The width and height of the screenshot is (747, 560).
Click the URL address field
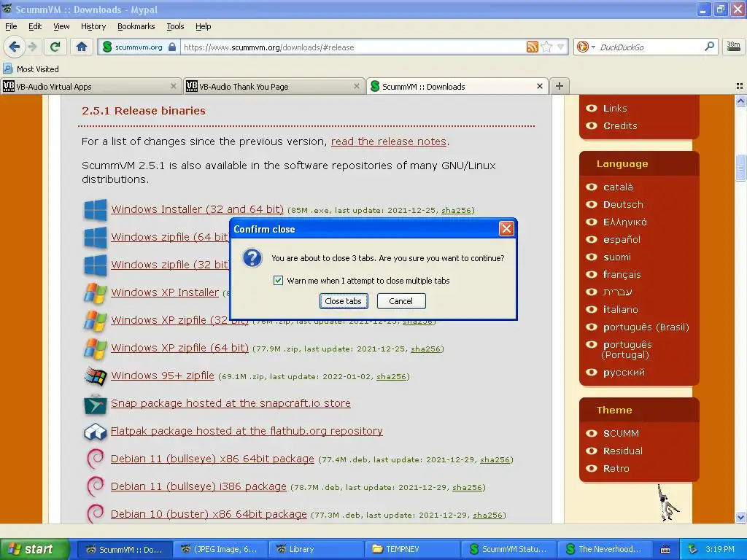click(x=352, y=47)
